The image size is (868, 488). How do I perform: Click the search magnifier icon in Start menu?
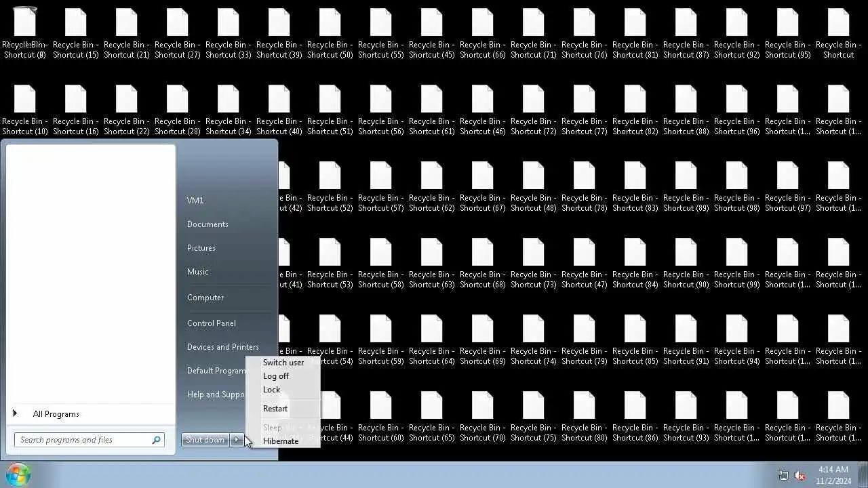156,440
